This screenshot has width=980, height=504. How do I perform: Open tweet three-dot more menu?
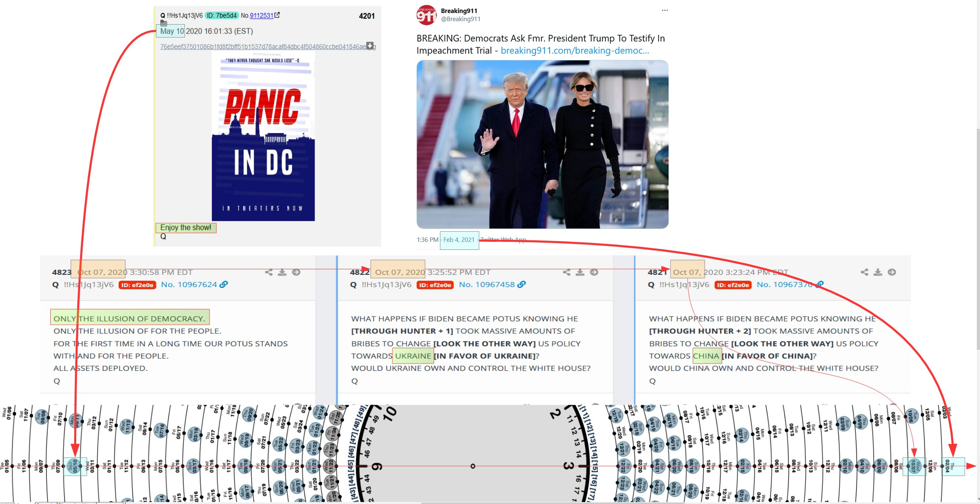click(x=665, y=10)
